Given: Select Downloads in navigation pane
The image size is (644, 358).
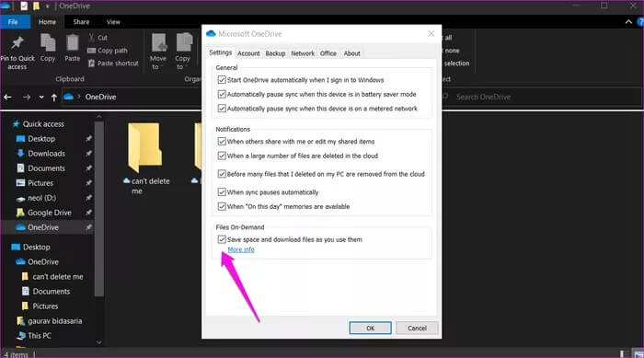Looking at the screenshot, I should pos(46,154).
